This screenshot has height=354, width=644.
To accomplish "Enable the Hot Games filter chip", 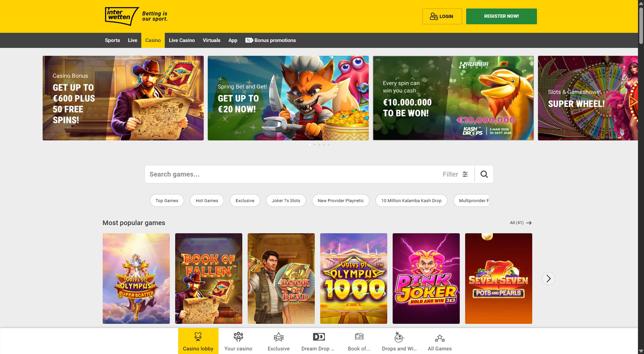I will coord(207,200).
